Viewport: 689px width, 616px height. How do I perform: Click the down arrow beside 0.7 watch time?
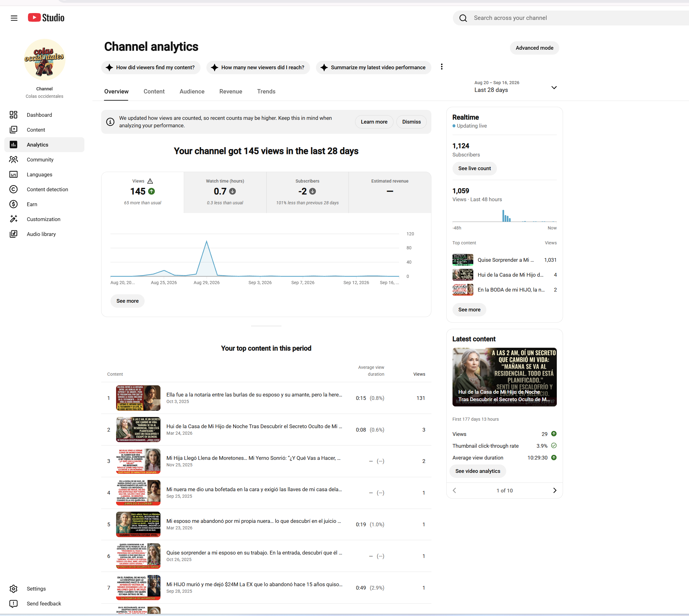[x=232, y=191]
